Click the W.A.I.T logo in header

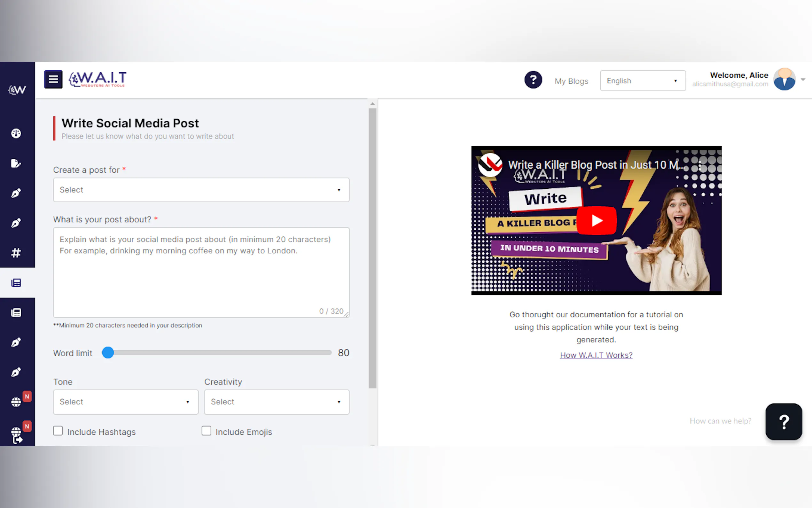[x=98, y=79]
